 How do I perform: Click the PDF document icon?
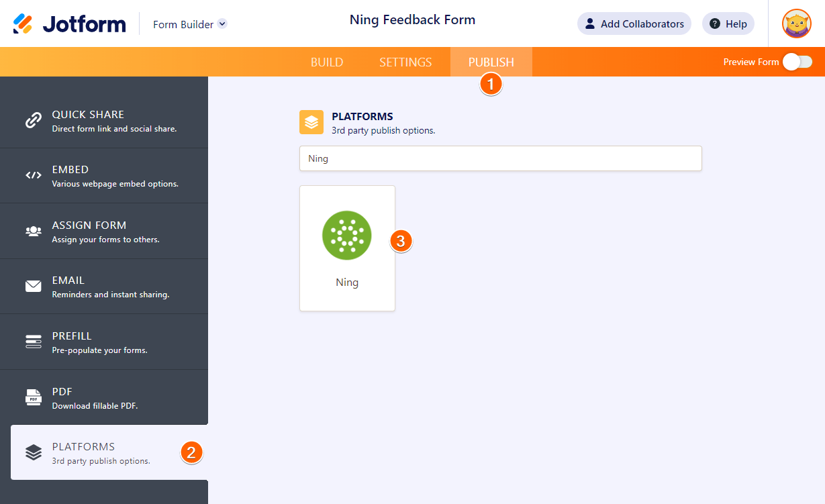click(33, 397)
